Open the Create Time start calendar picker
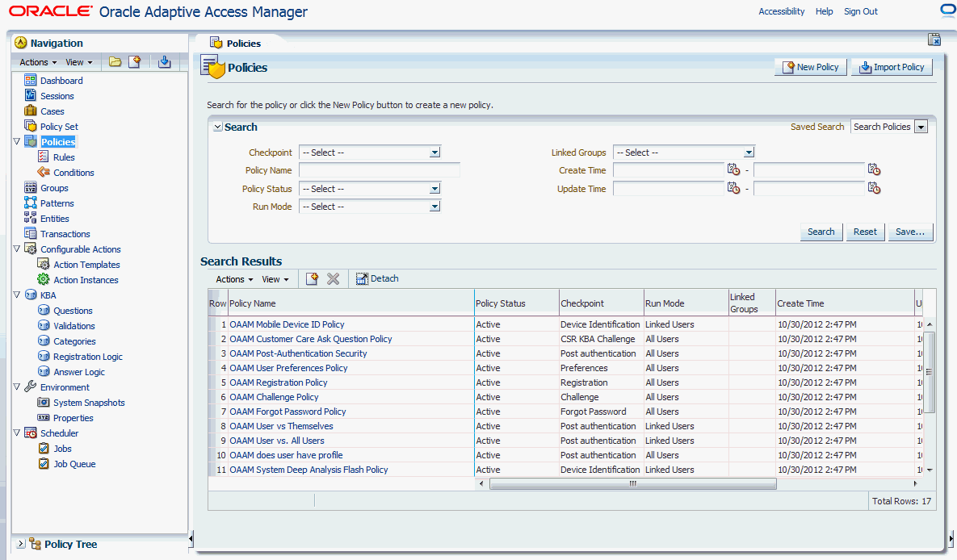Viewport: 957px width, 560px height. 733,169
